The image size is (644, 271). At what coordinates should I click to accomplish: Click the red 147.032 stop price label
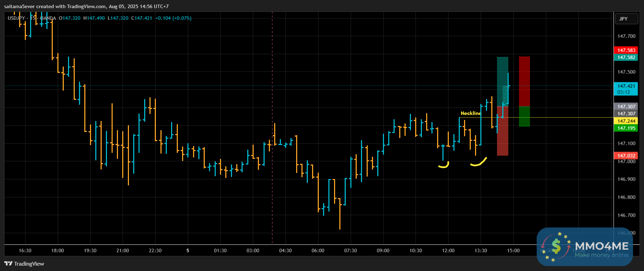[x=626, y=156]
